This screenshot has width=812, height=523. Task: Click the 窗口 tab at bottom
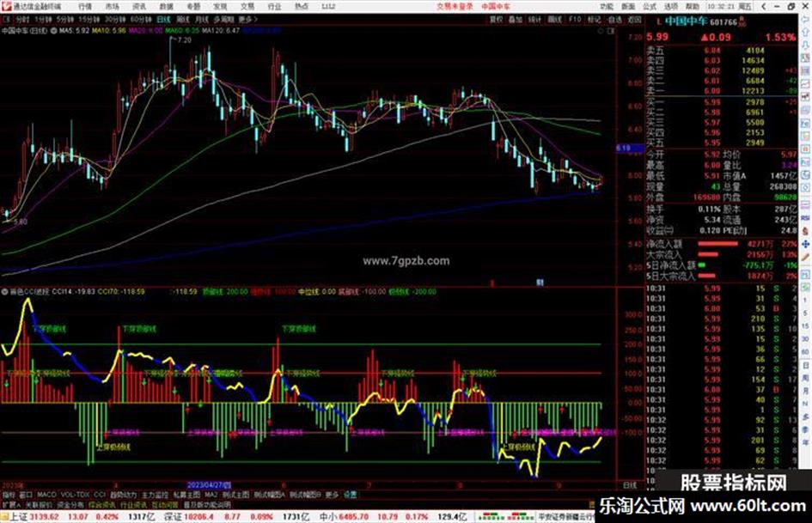pos(26,495)
